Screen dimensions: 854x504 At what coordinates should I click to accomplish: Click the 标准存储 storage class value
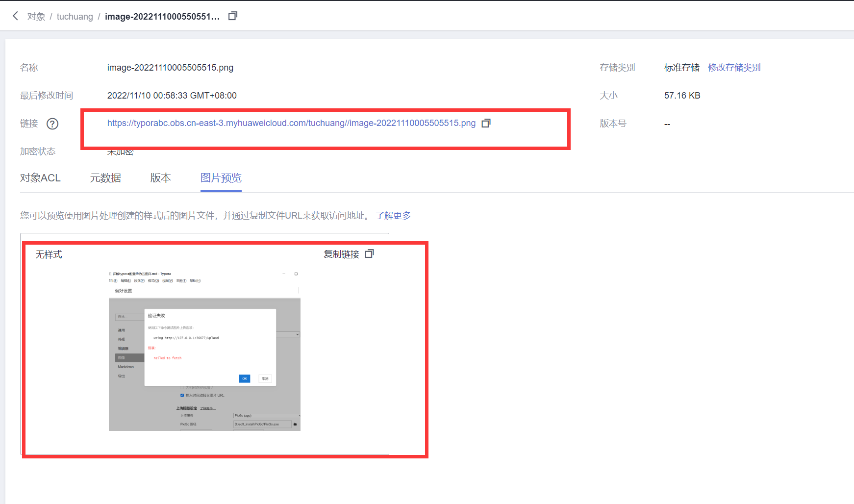click(x=681, y=68)
